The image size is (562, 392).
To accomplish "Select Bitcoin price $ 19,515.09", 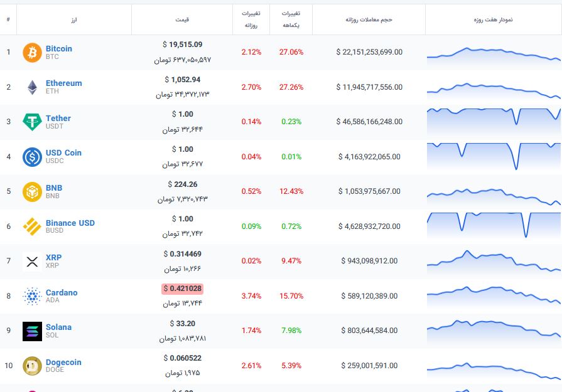I will pos(183,45).
